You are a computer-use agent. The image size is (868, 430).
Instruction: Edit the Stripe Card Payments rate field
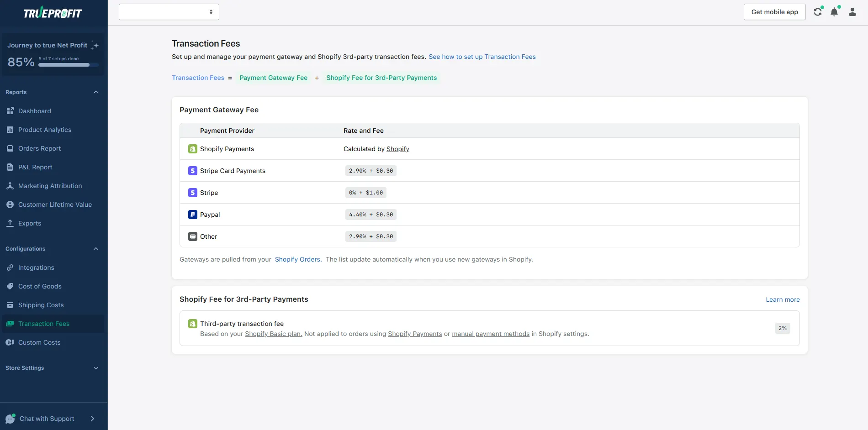370,171
